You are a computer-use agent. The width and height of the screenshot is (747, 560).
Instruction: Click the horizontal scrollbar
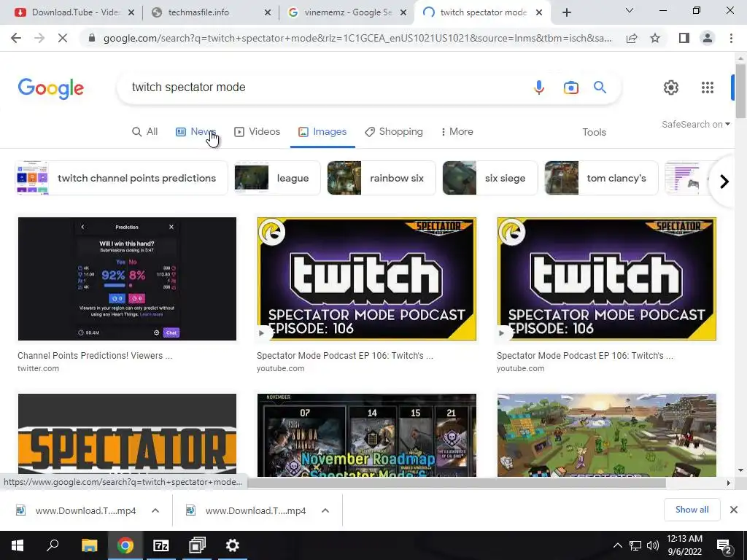[457, 483]
